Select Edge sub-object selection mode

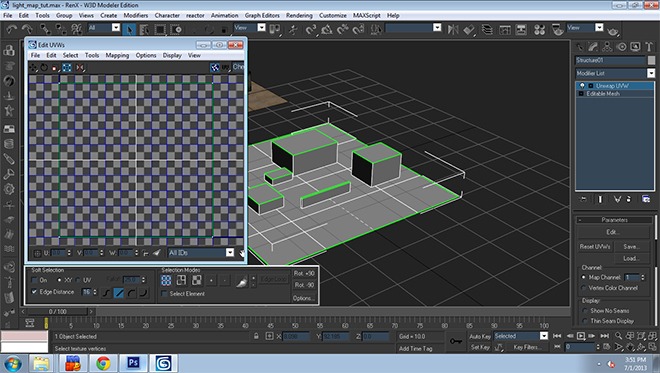point(181,280)
